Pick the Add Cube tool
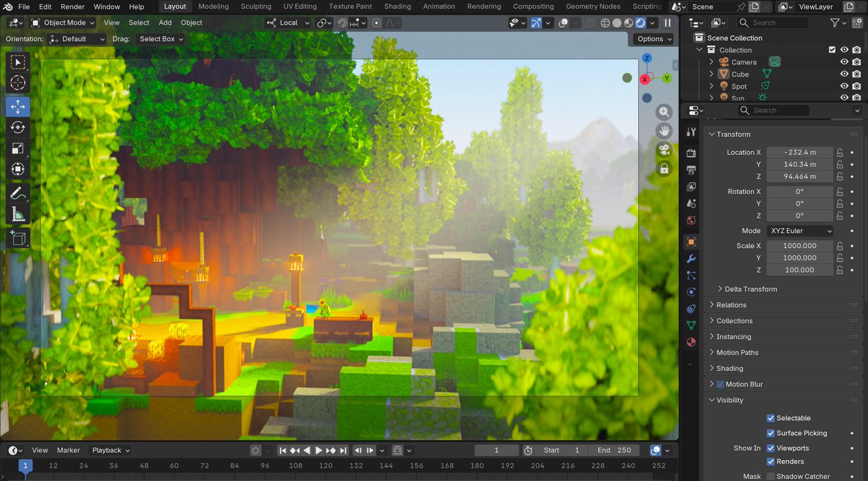Viewport: 868px width, 481px height. pos(18,238)
